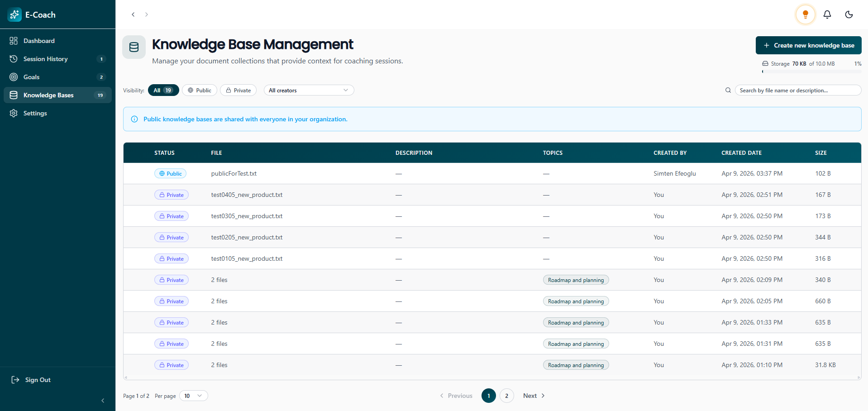868x411 pixels.
Task: Click the storage drive icon
Action: pos(765,64)
